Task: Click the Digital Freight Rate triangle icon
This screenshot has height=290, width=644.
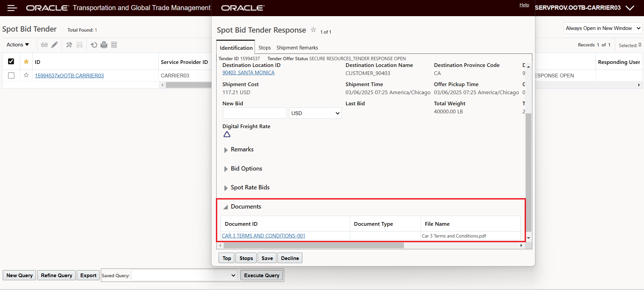Action: pos(227,135)
